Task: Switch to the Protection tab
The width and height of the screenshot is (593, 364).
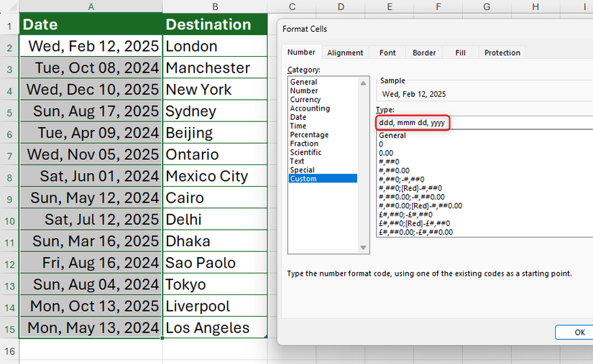Action: point(502,52)
